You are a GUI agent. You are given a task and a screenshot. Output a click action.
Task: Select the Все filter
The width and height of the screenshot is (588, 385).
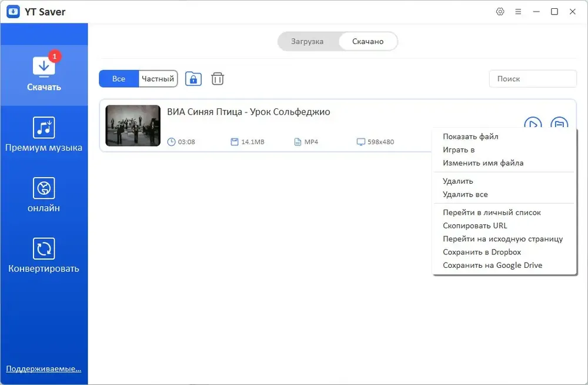[x=119, y=79]
